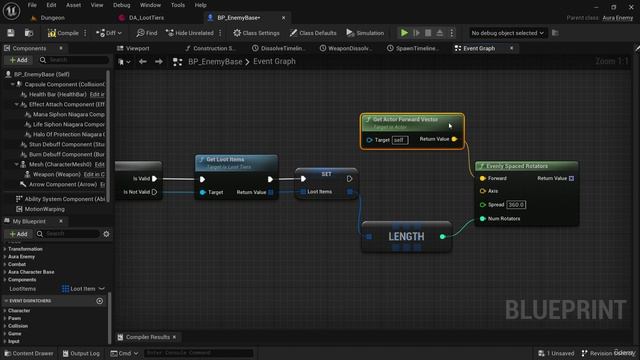
Task: Play the level in editor
Action: (404, 33)
